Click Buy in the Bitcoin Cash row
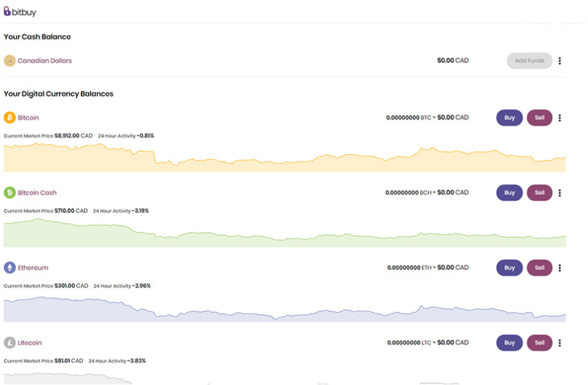The width and height of the screenshot is (588, 385). click(509, 193)
